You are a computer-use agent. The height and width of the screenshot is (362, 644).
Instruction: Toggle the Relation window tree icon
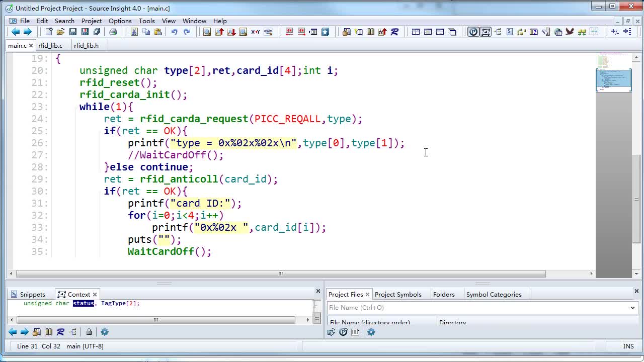click(498, 32)
